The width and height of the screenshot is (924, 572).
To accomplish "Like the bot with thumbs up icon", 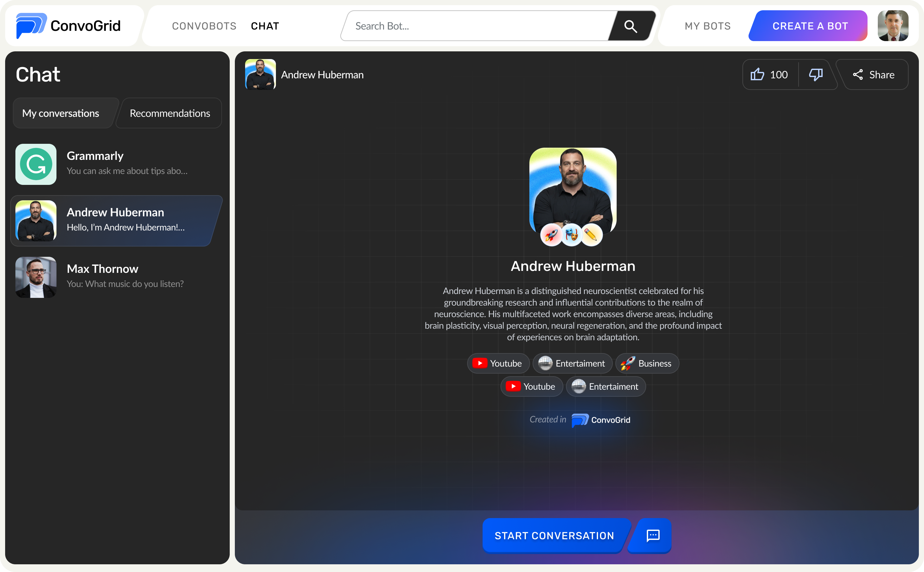I will 757,74.
